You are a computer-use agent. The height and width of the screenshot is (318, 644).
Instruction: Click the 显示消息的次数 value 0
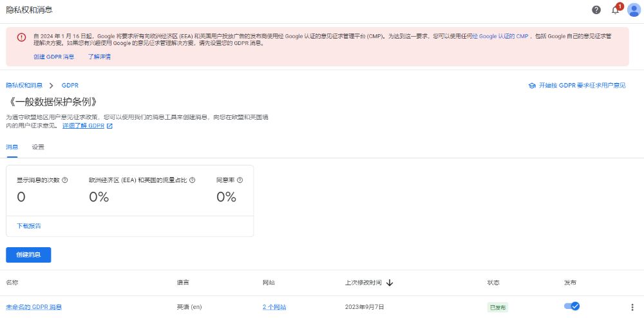(x=21, y=198)
